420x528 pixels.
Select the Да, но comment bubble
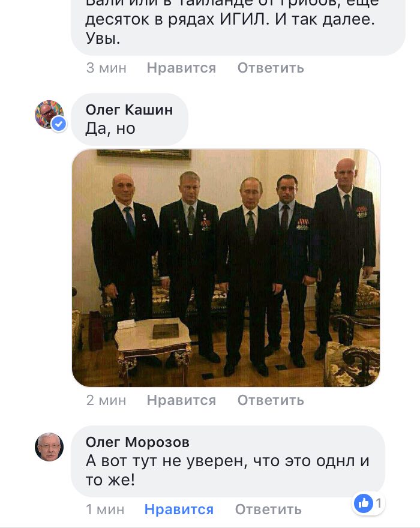(x=130, y=119)
